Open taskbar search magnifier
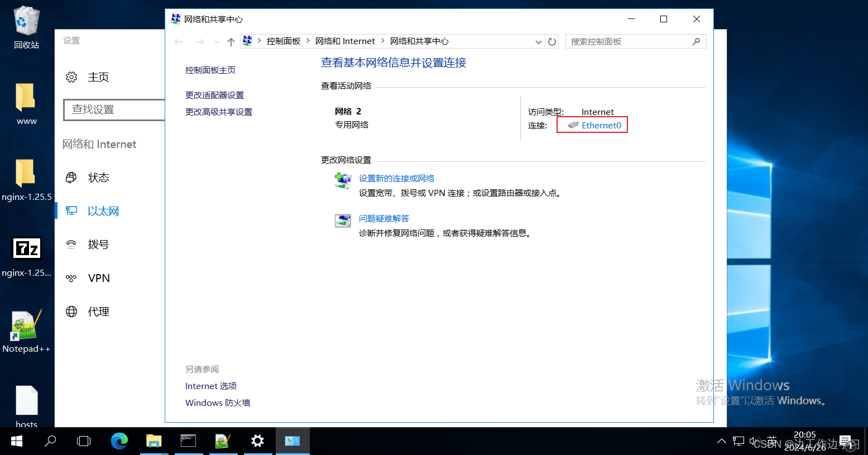This screenshot has width=868, height=455. [50, 442]
